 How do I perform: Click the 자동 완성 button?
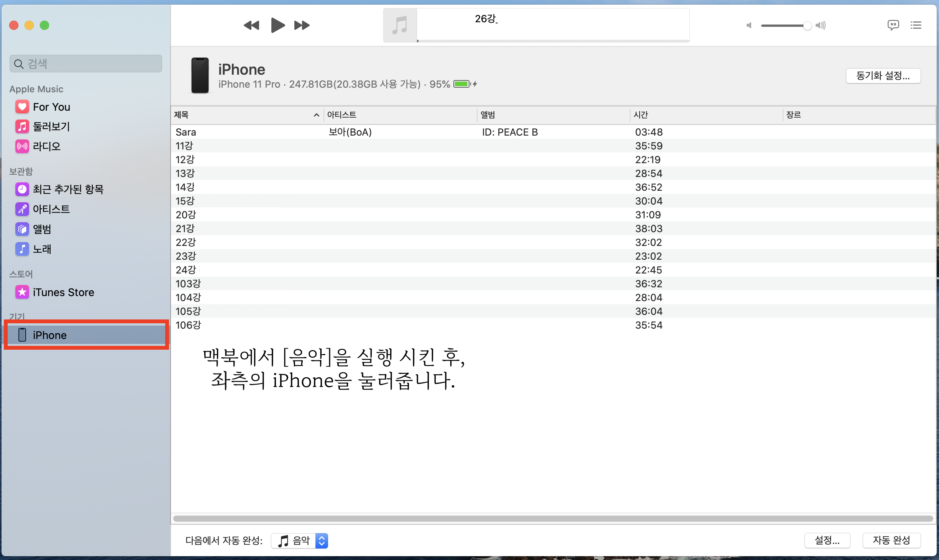[891, 540]
